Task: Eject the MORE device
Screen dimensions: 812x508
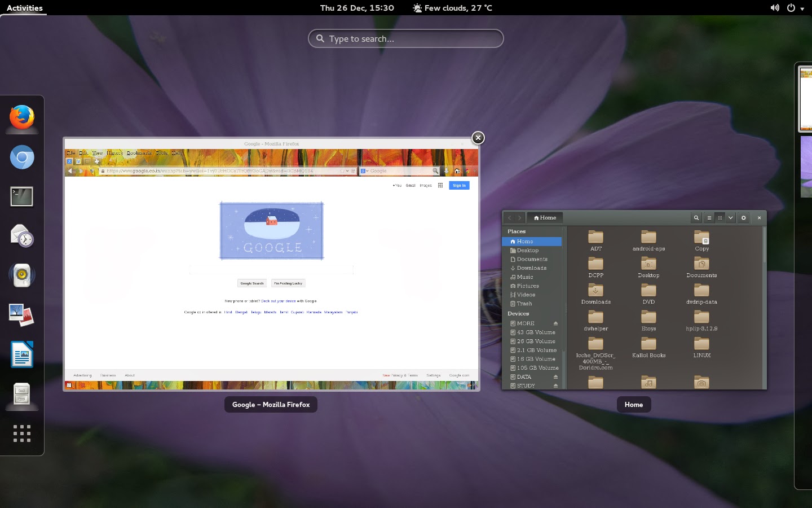Action: [555, 323]
